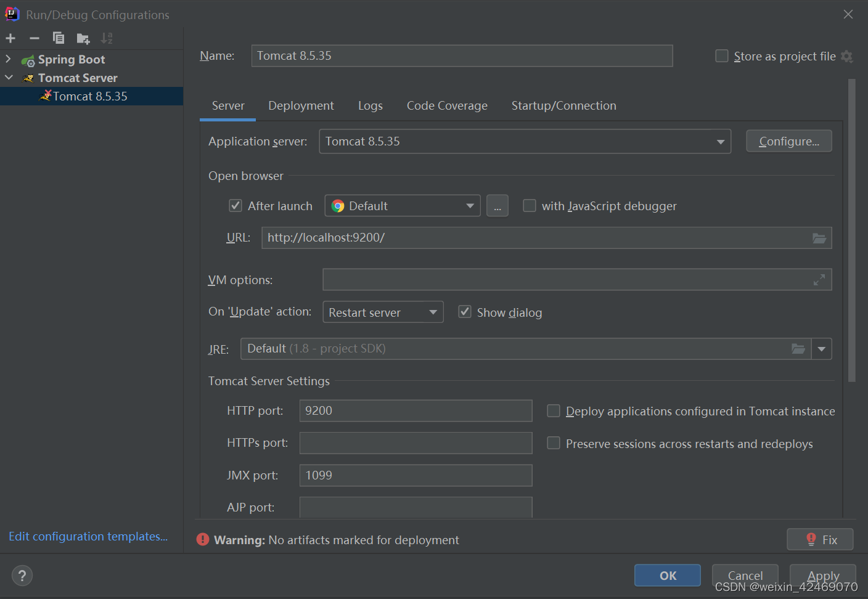The image size is (868, 599).
Task: Click the Fix button
Action: (x=821, y=539)
